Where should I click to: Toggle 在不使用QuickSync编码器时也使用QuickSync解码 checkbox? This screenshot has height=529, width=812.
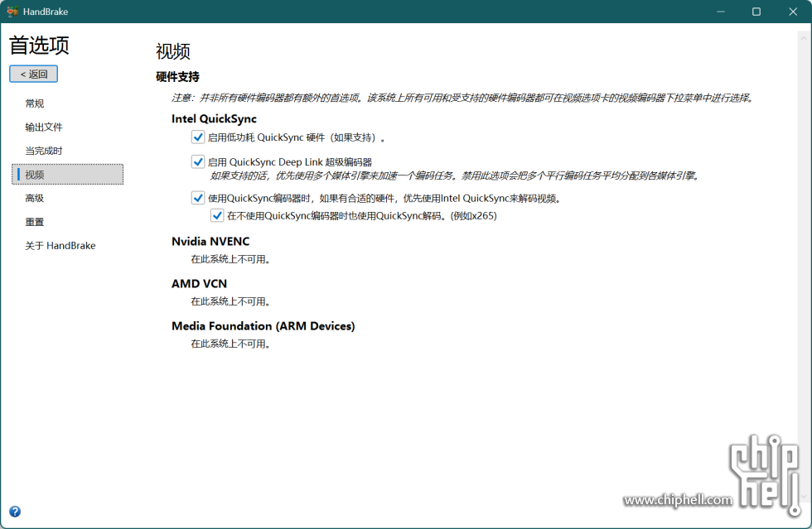(217, 215)
